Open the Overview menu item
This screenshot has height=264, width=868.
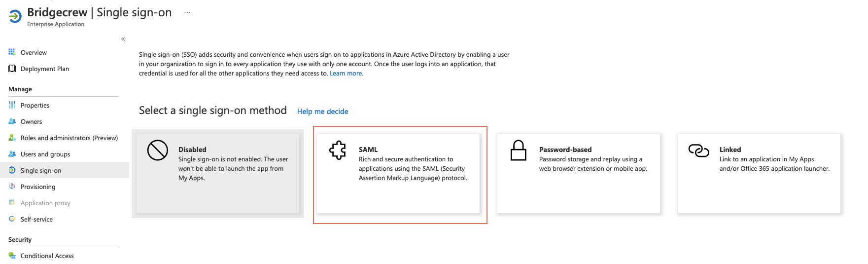pyautogui.click(x=34, y=53)
